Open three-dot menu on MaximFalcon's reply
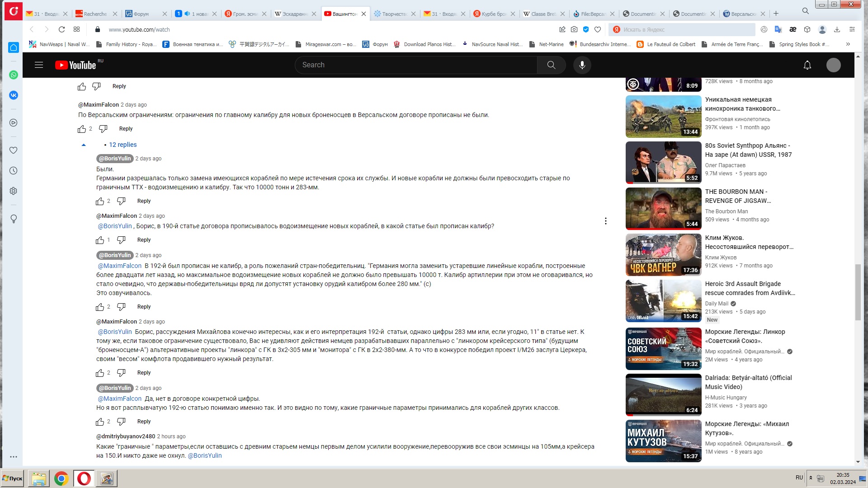The image size is (868, 488). [x=606, y=221]
